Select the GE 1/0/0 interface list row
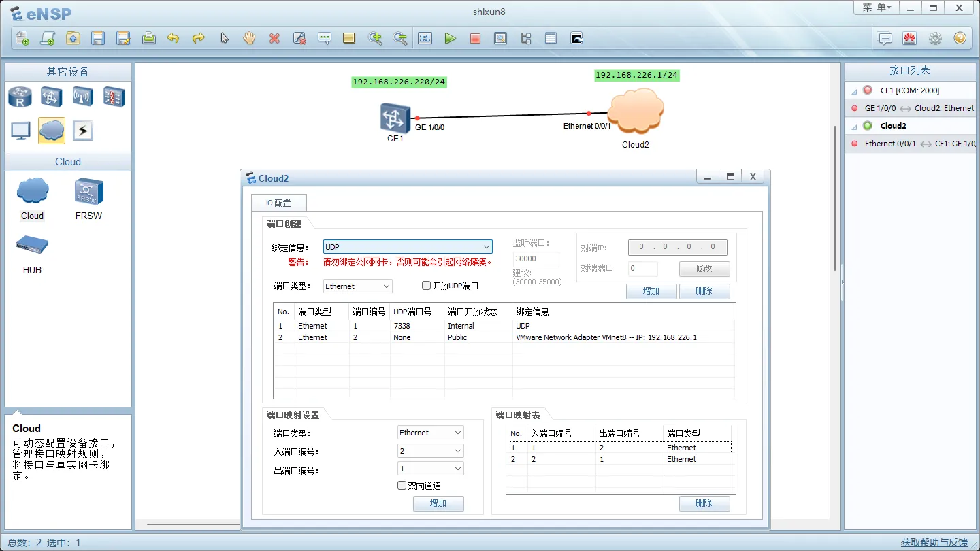980x551 pixels. pos(911,108)
